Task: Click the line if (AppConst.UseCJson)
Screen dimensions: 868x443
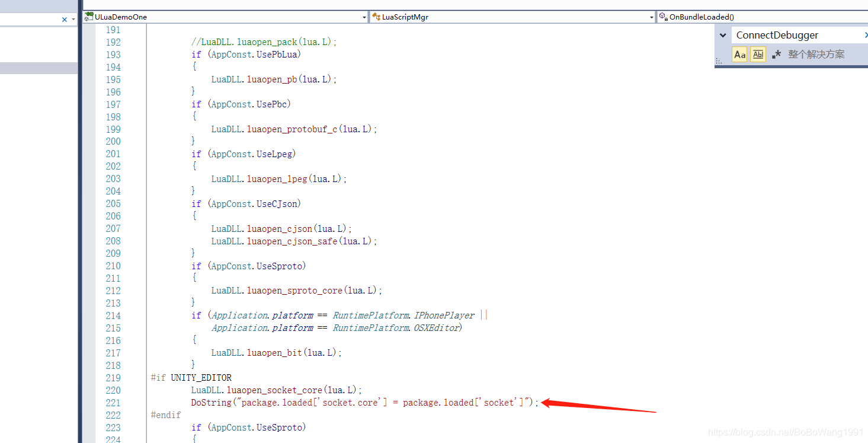Action: point(246,204)
